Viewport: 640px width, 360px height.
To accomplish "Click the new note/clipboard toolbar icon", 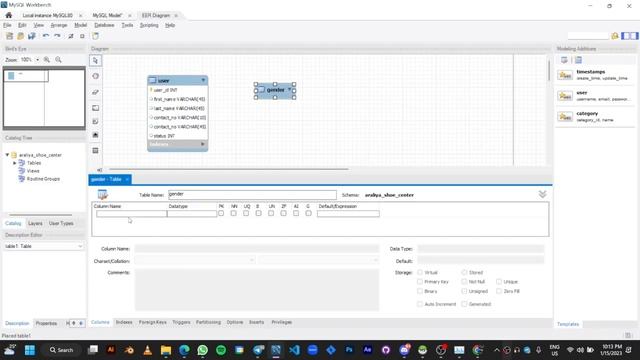I will click(x=95, y=36).
